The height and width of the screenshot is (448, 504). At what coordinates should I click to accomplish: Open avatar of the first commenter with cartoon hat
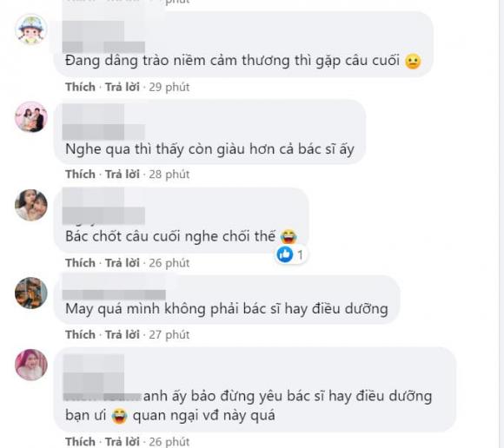point(31,30)
